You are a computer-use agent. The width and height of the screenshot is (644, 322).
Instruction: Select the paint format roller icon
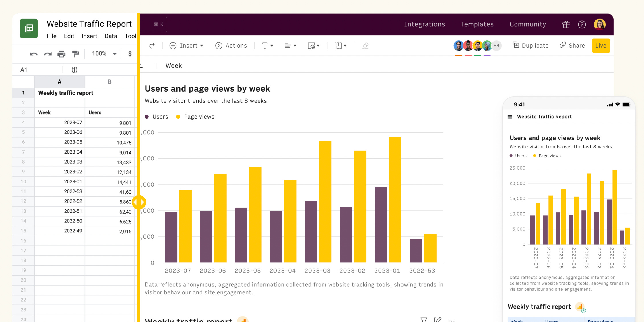[75, 54]
